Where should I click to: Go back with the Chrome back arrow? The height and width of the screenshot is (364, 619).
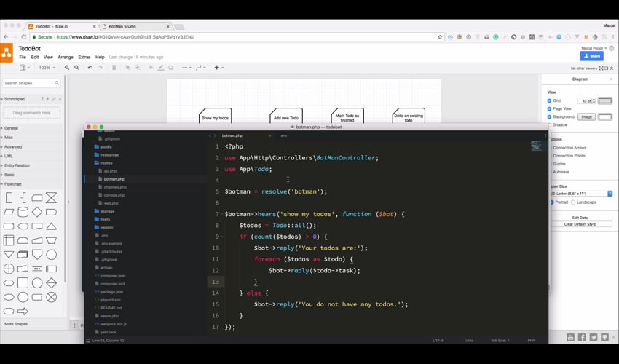tap(6, 36)
